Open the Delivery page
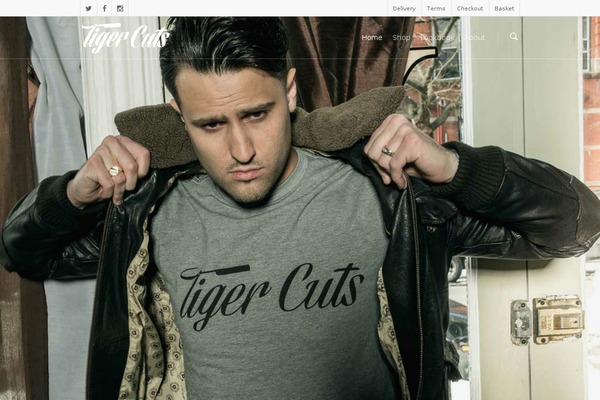The height and width of the screenshot is (400, 600). [x=404, y=8]
